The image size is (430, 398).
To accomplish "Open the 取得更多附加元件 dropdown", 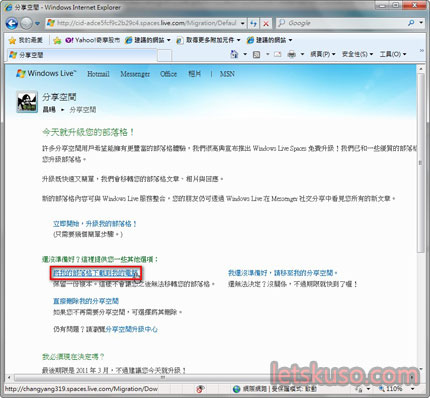I will click(x=208, y=40).
